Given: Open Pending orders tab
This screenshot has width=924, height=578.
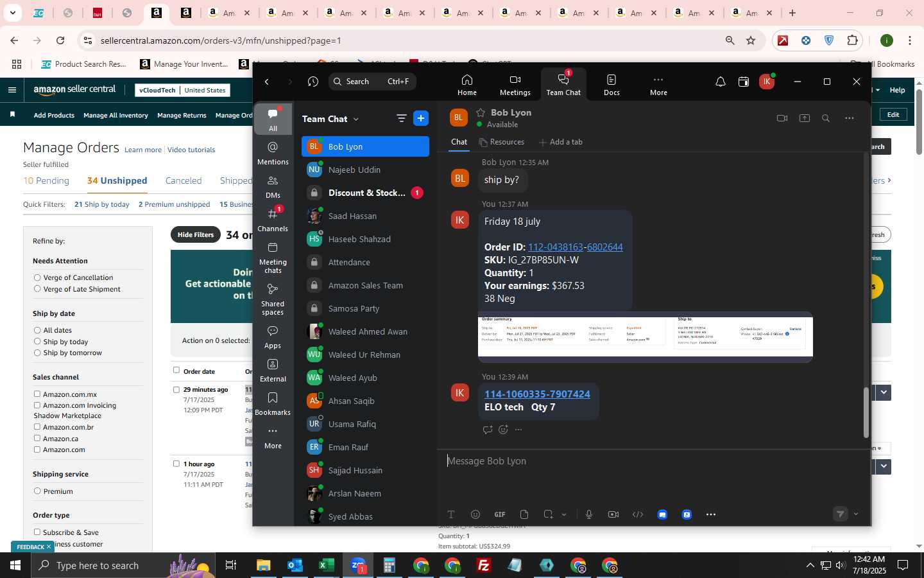Looking at the screenshot, I should point(46,180).
